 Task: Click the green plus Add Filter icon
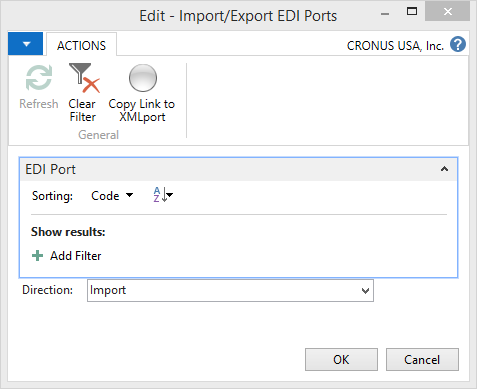click(37, 256)
